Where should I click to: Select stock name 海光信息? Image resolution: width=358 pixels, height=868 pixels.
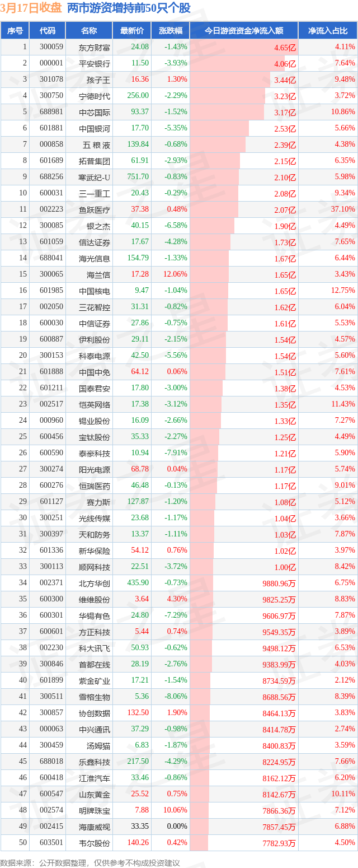(x=95, y=258)
